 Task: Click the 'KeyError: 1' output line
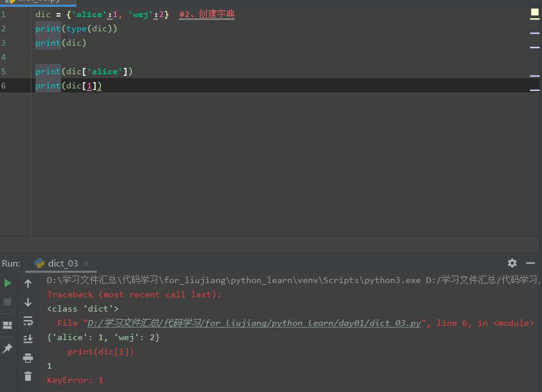[75, 380]
